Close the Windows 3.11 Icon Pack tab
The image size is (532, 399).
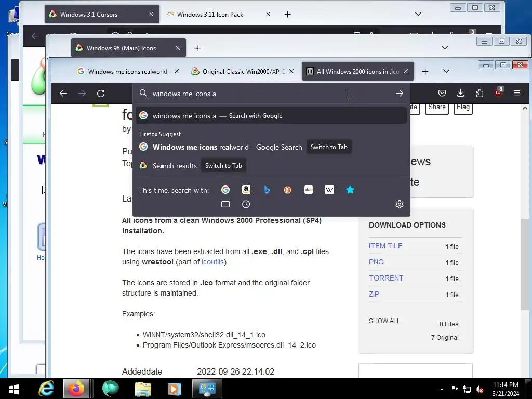pos(268,14)
